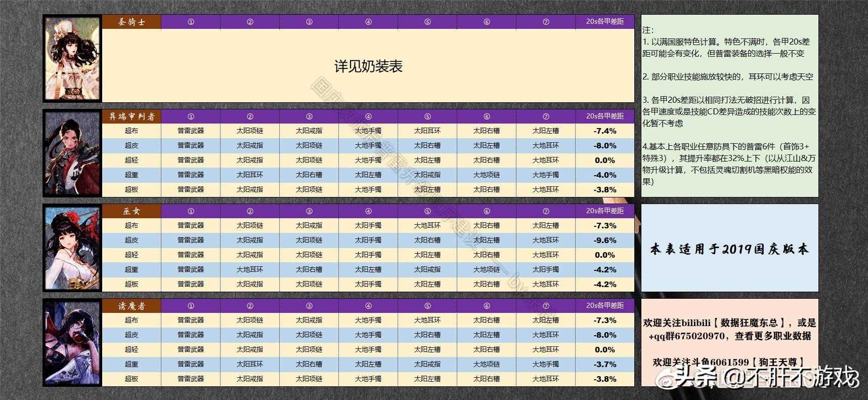This screenshot has width=868, height=400.
Task: Click the -7.4% value for 异端审判者 超布
Action: [604, 131]
